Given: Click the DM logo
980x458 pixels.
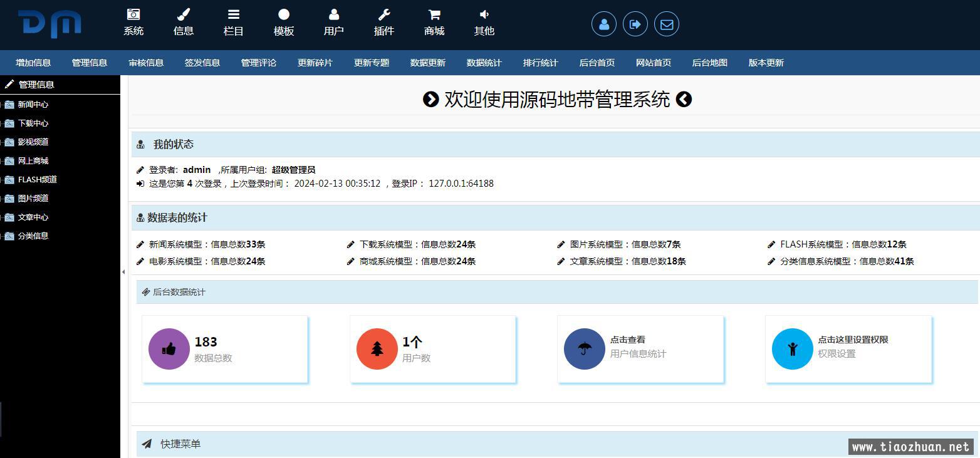Looking at the screenshot, I should click(x=50, y=24).
